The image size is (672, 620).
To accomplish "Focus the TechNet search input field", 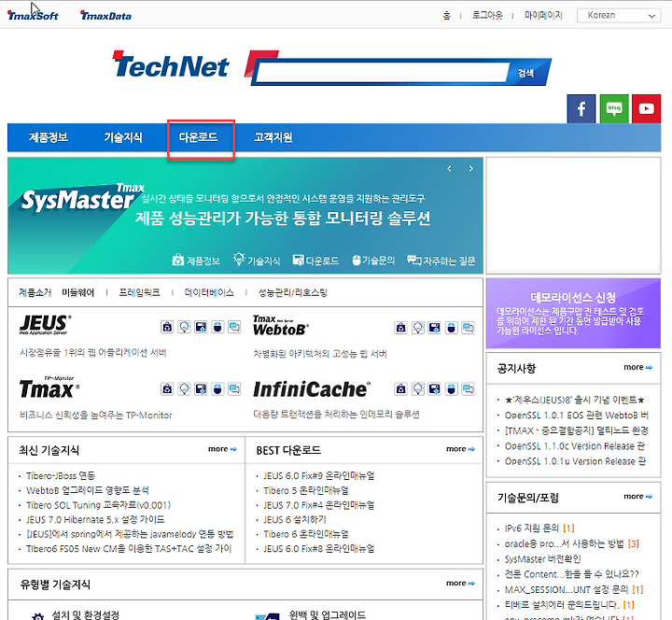I will 382,73.
